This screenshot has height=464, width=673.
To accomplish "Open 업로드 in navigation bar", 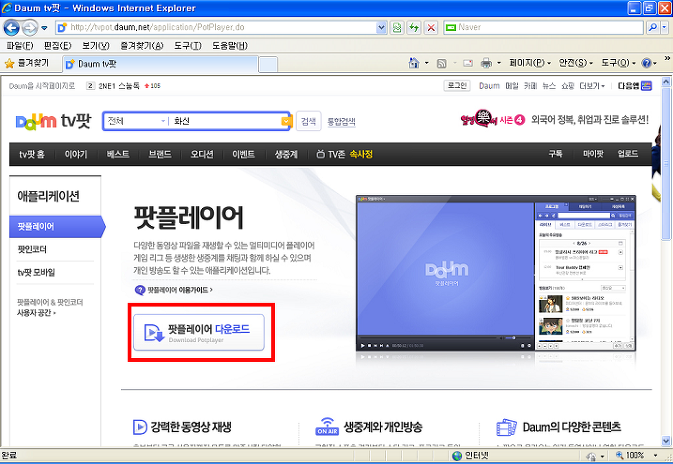I will point(628,154).
